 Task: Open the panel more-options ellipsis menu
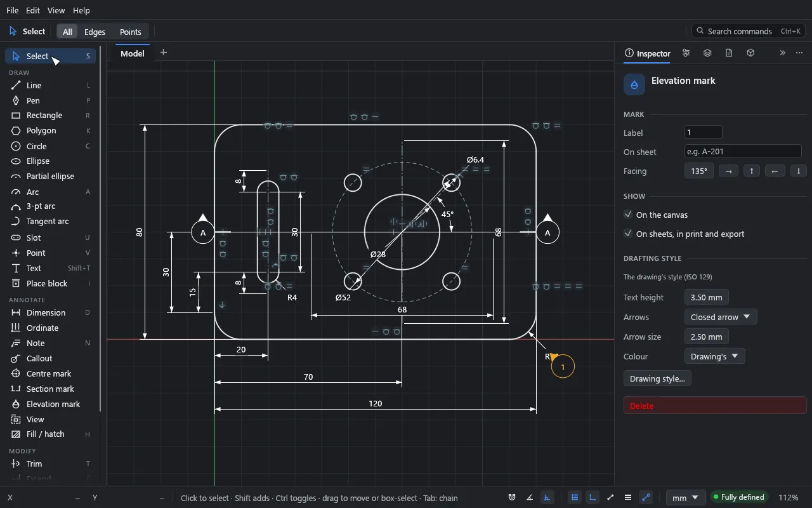click(799, 53)
